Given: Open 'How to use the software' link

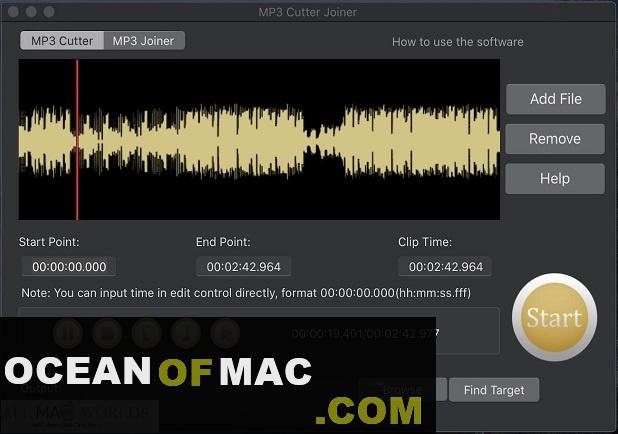Looking at the screenshot, I should point(458,42).
